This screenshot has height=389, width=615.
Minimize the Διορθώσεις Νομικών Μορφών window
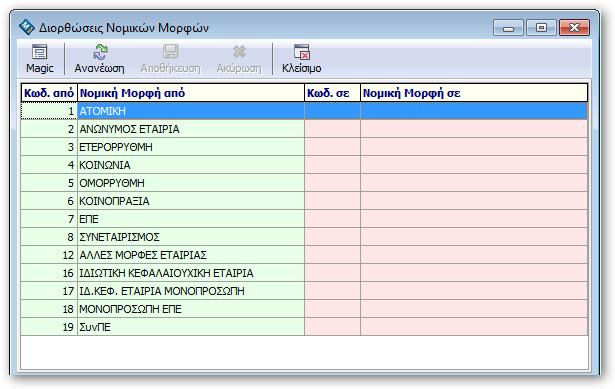508,28
